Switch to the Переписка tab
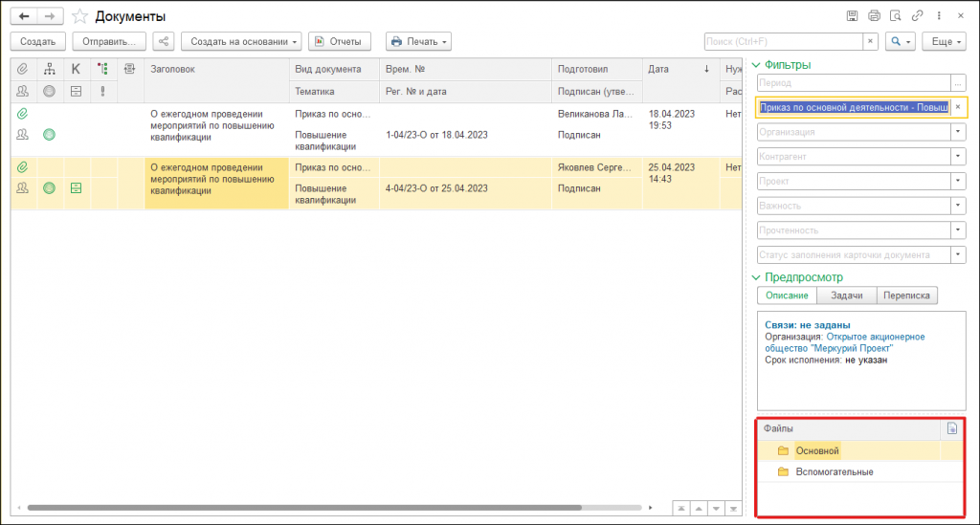Image resolution: width=980 pixels, height=525 pixels. 906,295
